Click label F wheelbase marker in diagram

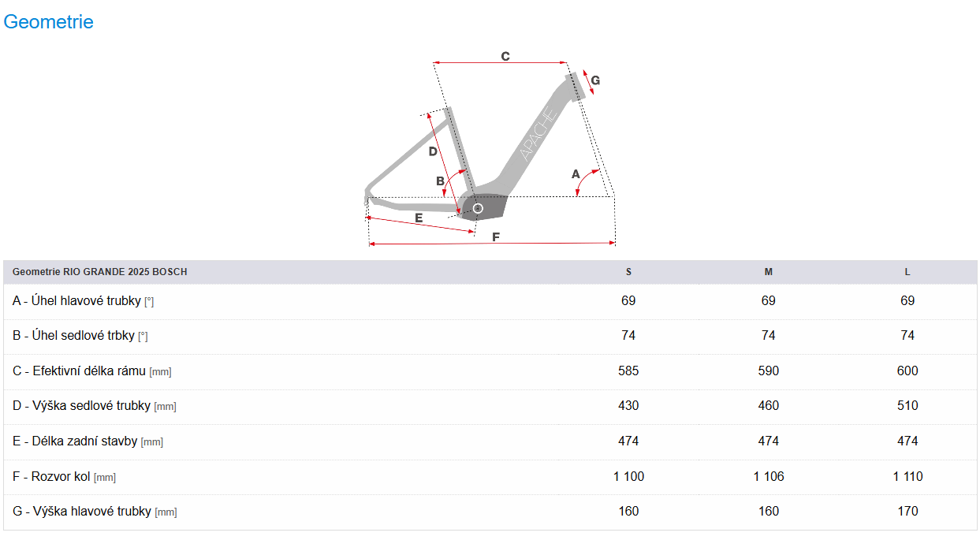pos(496,236)
